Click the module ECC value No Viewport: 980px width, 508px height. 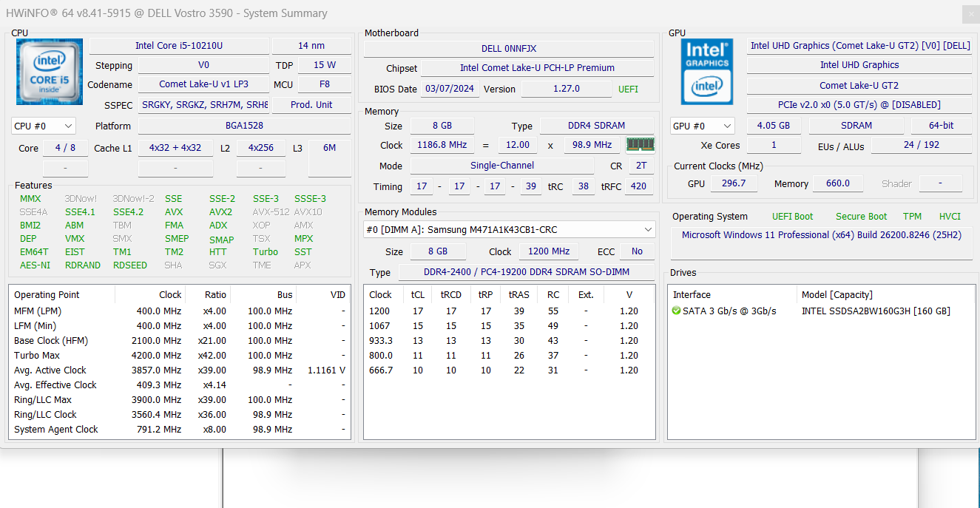pos(637,251)
